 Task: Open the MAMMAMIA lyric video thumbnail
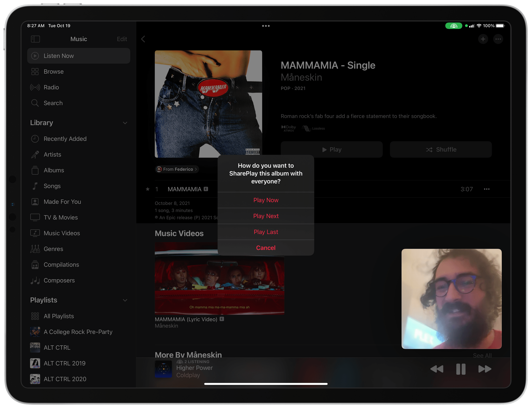220,278
